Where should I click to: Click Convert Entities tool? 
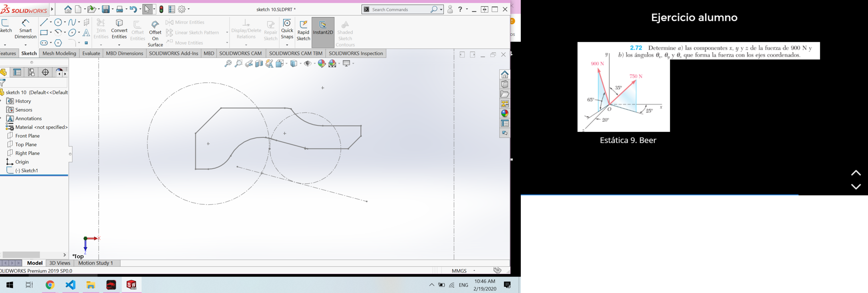point(119,29)
